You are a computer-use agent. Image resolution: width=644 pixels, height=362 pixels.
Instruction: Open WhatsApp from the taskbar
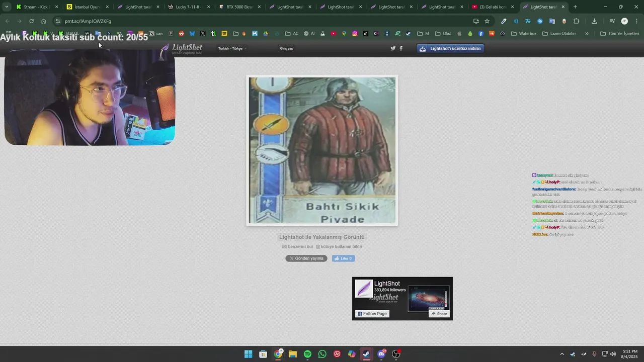323,354
